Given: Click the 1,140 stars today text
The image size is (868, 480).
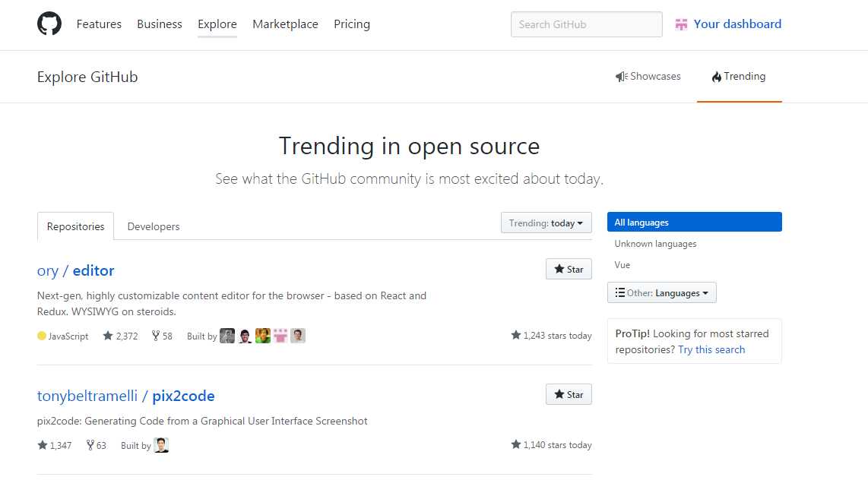Looking at the screenshot, I should tap(552, 444).
